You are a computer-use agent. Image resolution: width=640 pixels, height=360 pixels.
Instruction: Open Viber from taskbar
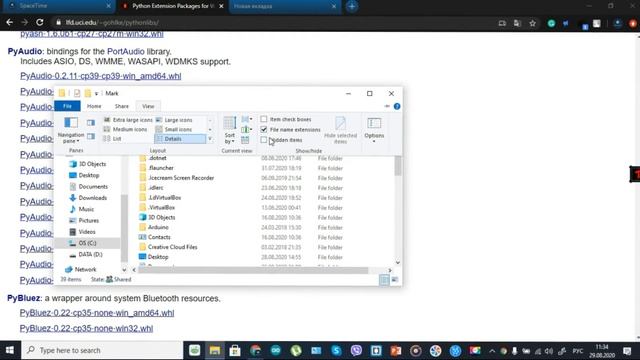click(x=356, y=351)
